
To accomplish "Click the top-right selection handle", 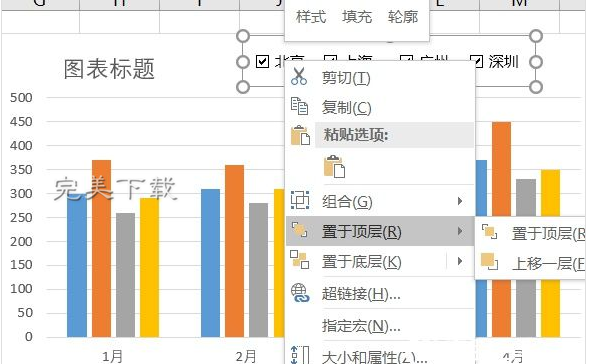I will click(536, 36).
